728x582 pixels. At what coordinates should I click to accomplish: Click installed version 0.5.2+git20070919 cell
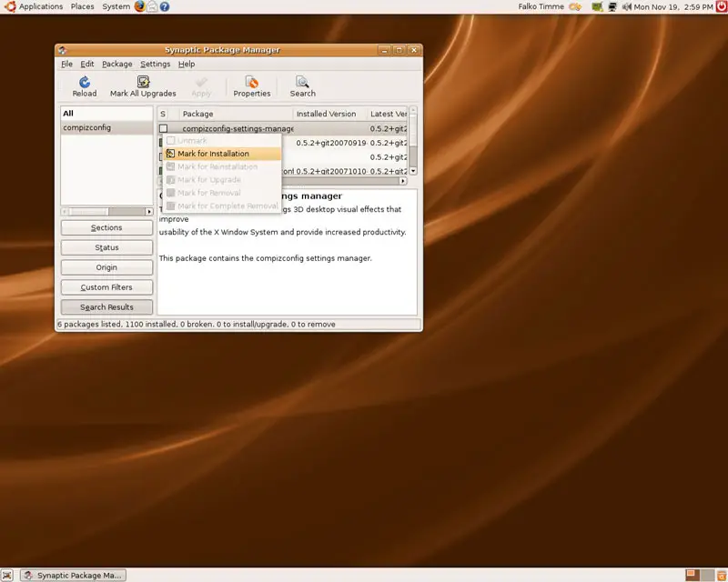tap(331, 143)
